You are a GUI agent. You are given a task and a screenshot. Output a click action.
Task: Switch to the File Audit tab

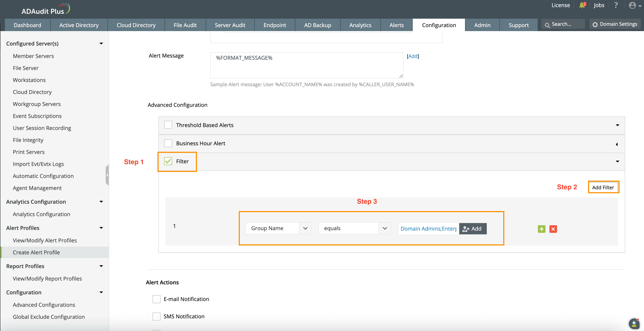[x=185, y=25]
